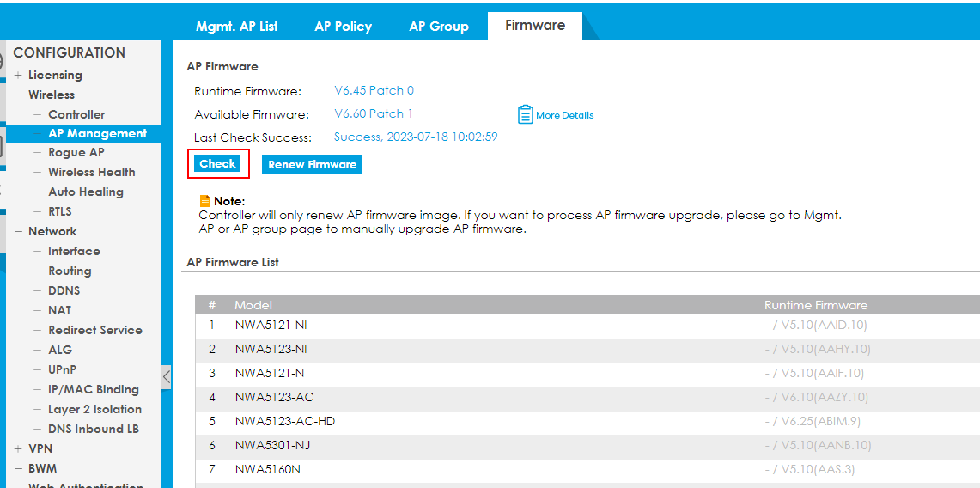The image size is (980, 488).
Task: Click the yellow Note icon
Action: coord(205,201)
